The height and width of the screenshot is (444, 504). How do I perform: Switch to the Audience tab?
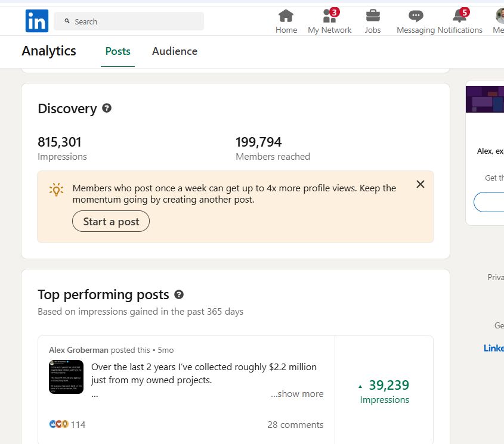(x=175, y=51)
